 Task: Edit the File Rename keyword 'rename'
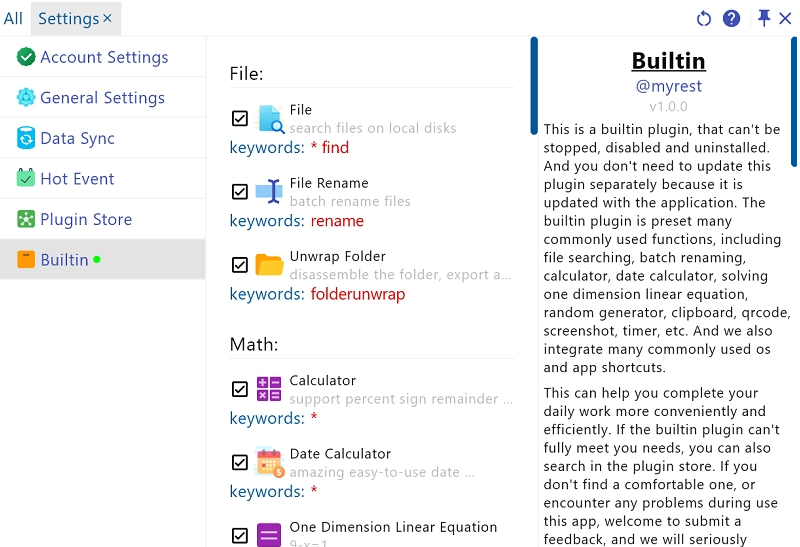(x=337, y=221)
